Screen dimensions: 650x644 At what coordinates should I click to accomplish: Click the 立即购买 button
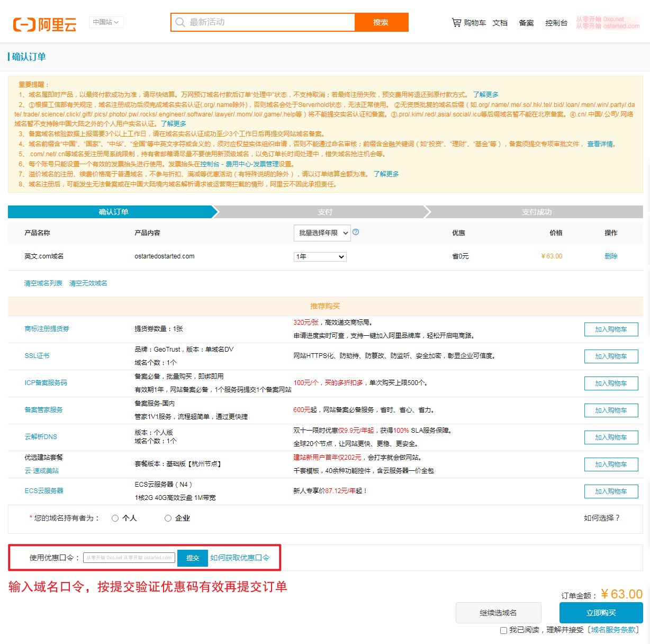coord(601,613)
